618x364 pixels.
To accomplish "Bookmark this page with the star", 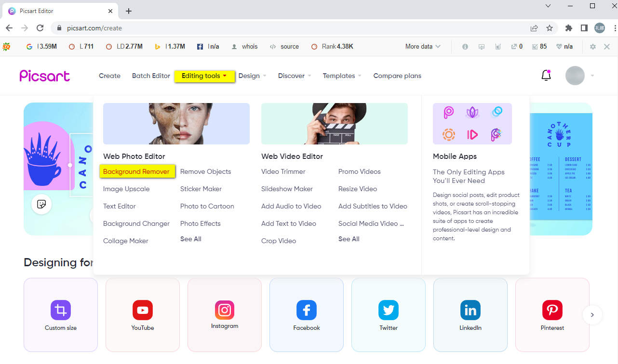I will (x=550, y=28).
